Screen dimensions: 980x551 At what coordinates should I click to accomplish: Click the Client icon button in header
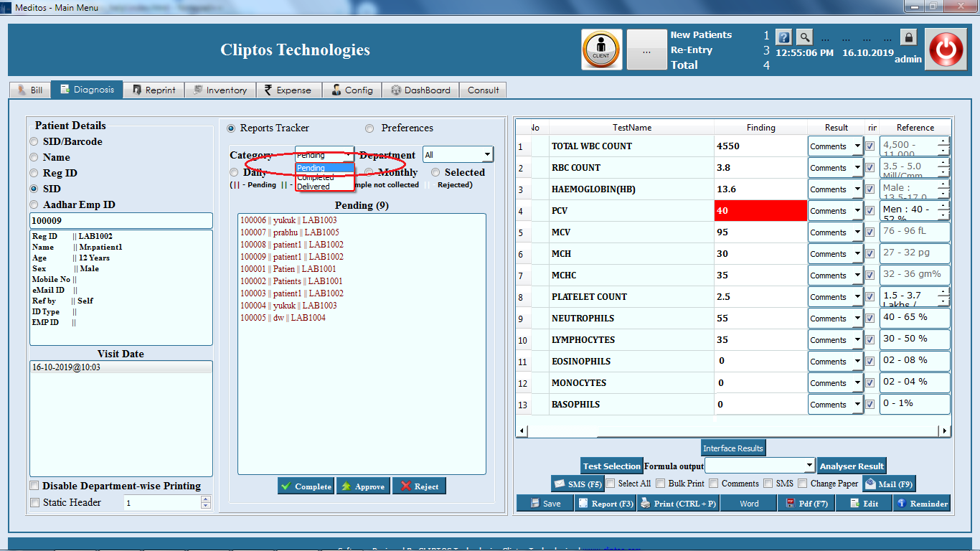click(x=602, y=50)
